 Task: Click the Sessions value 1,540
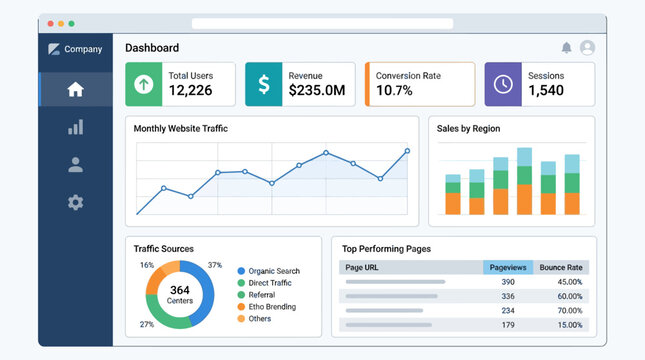pyautogui.click(x=546, y=91)
